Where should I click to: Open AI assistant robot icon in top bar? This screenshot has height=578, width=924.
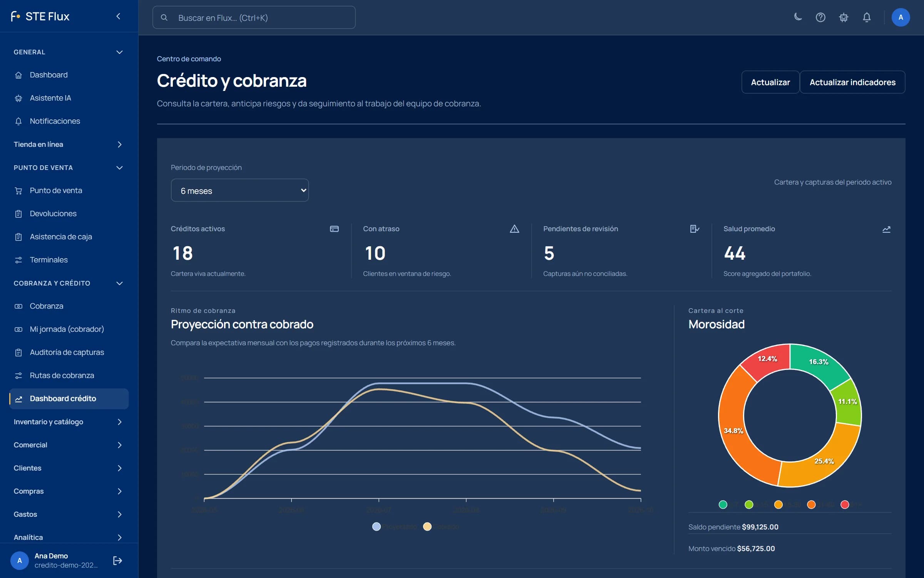[x=844, y=17]
